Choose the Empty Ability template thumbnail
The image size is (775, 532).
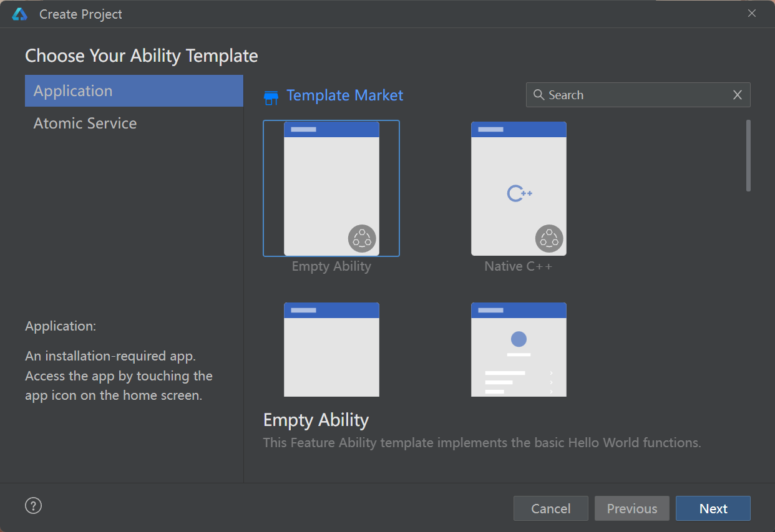pyautogui.click(x=331, y=188)
